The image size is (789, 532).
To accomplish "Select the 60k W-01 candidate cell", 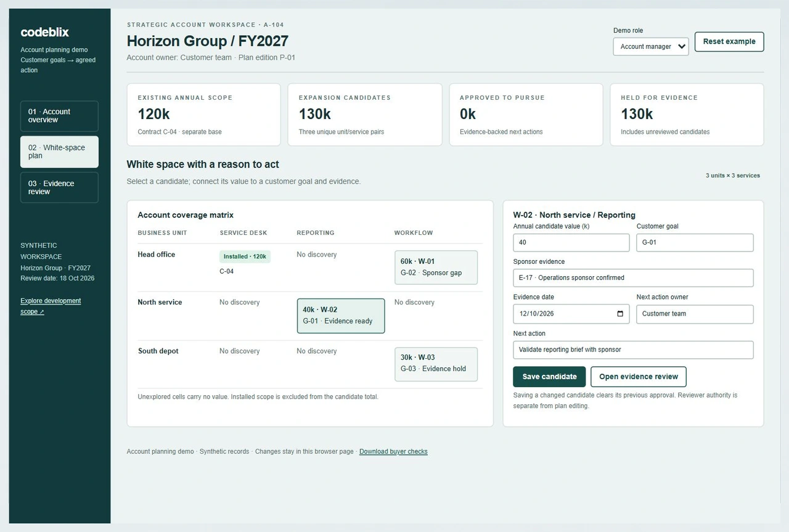I will click(x=436, y=268).
